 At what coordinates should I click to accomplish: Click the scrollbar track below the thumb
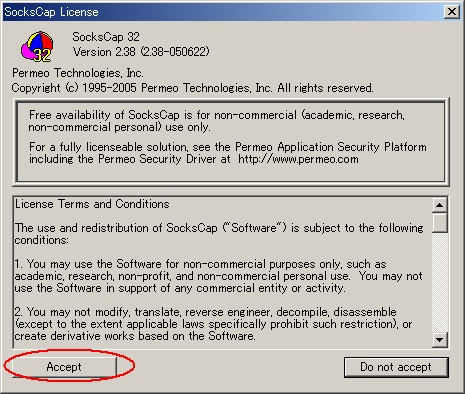click(440, 282)
